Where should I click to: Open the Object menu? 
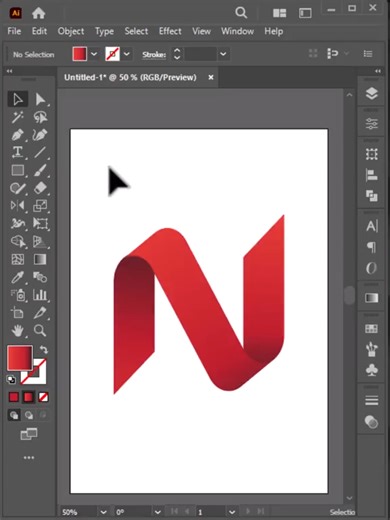pyautogui.click(x=71, y=31)
